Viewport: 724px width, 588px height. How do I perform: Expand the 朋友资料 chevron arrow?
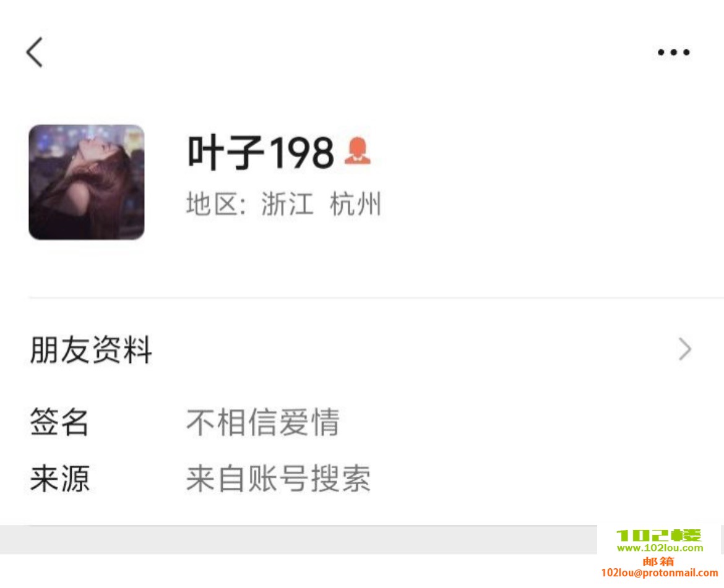(x=685, y=349)
